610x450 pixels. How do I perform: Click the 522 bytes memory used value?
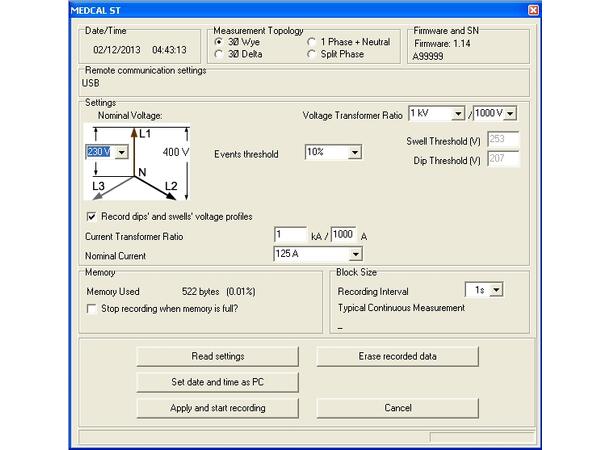tap(200, 292)
